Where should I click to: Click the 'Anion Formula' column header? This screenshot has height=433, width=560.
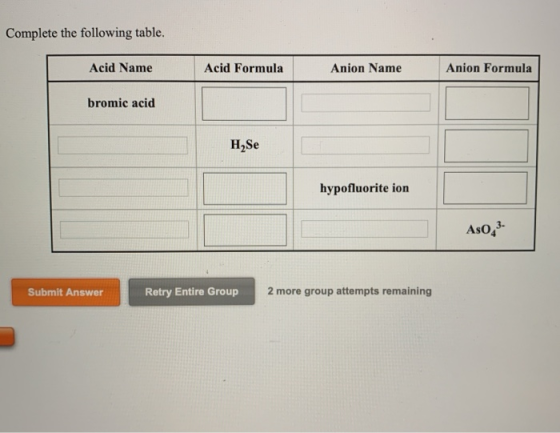[x=489, y=68]
